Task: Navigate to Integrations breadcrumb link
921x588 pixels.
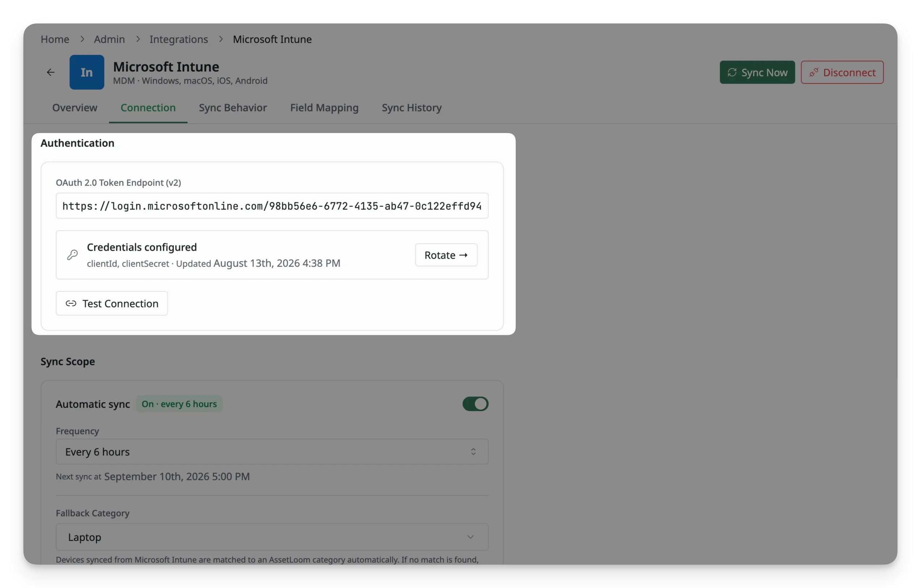Action: coord(179,39)
